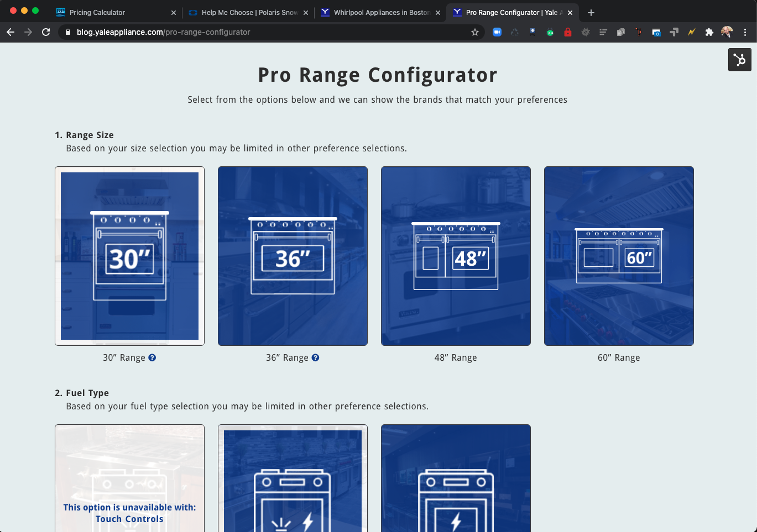
Task: Go back to the previous page
Action: [x=11, y=33]
